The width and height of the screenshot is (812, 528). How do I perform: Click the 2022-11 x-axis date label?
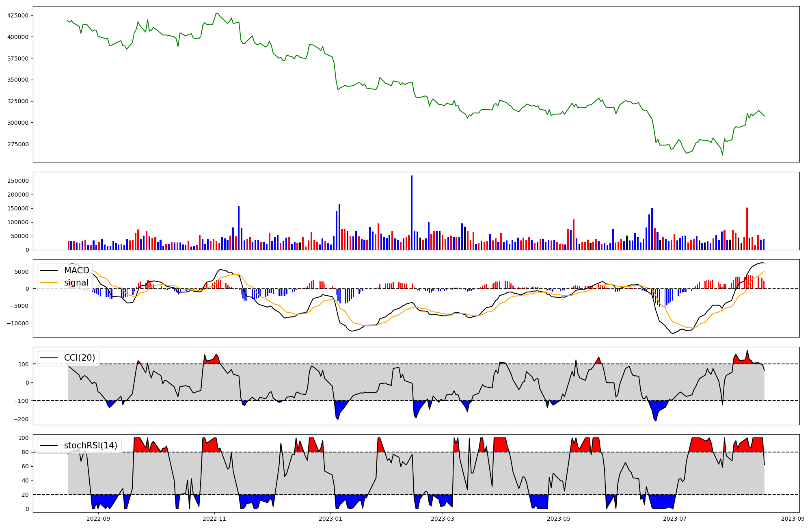[x=214, y=519]
